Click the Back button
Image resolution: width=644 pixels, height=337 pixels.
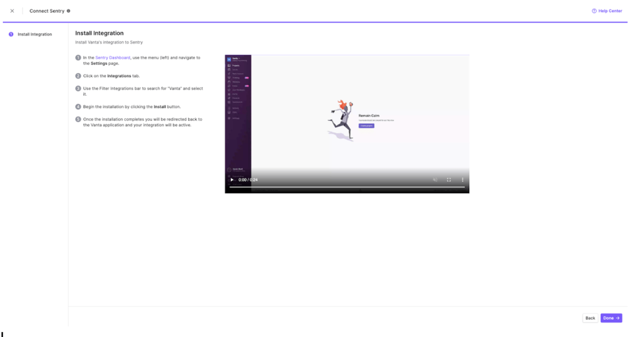pos(590,318)
